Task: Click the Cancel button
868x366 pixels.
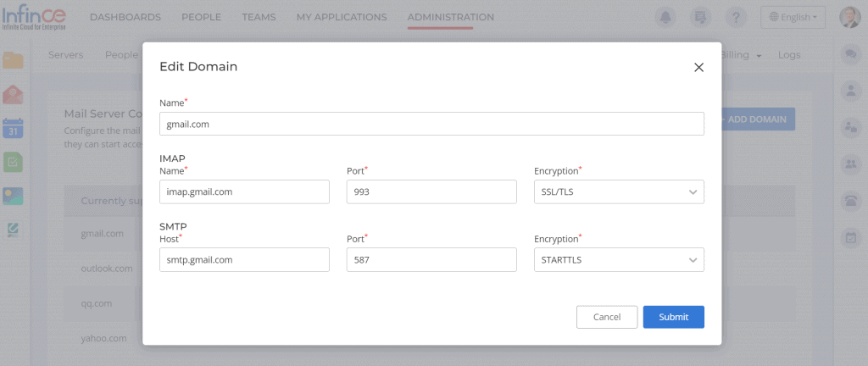Action: (x=607, y=317)
